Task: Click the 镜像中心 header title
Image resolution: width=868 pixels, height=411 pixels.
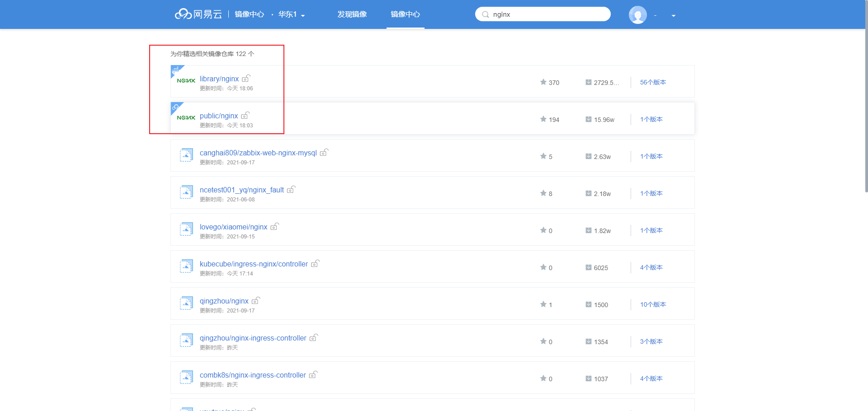Action: tap(249, 14)
